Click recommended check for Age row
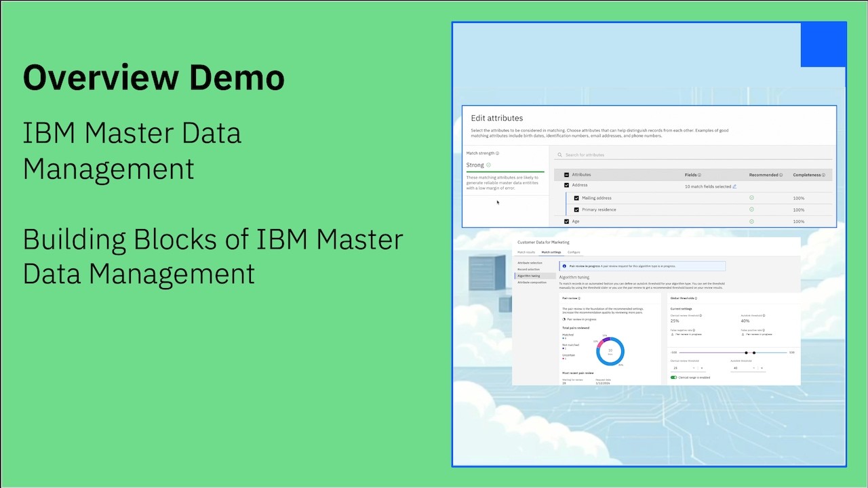Screen dimensions: 868x488 (x=751, y=221)
